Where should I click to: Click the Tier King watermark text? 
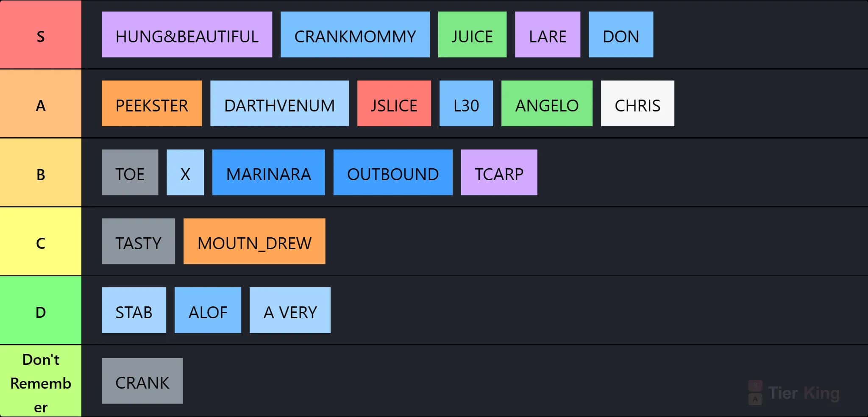[x=804, y=393]
